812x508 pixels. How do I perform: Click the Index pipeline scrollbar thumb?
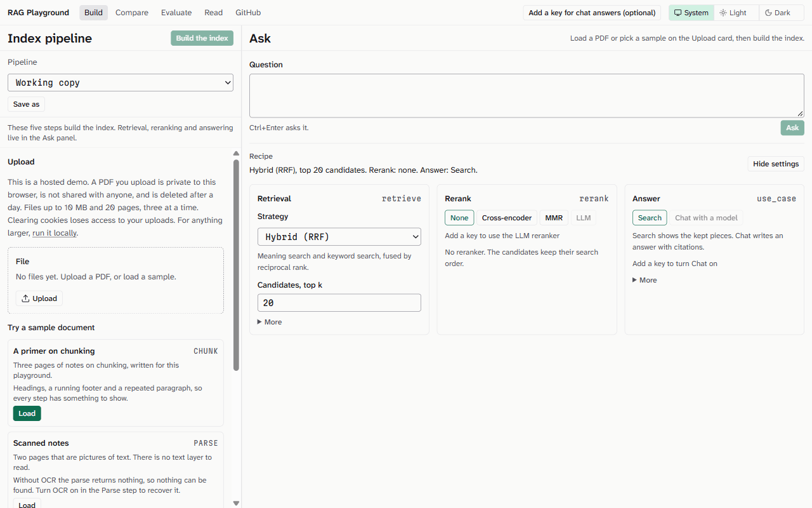(x=237, y=265)
